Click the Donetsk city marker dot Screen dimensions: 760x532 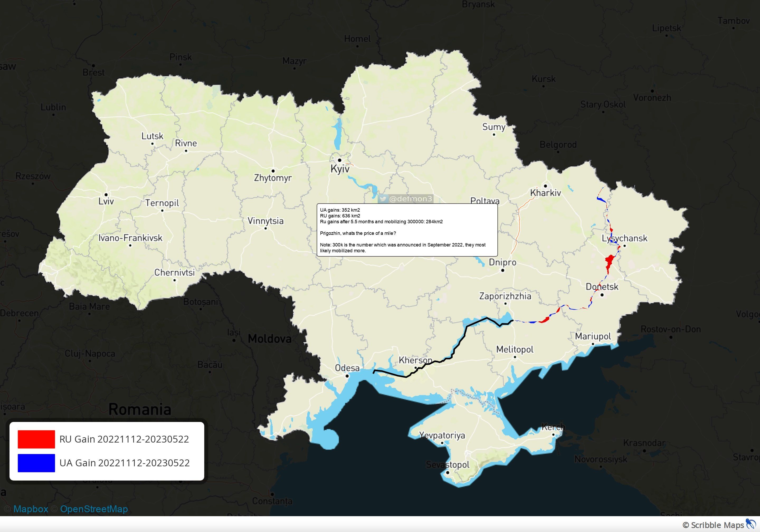(x=602, y=295)
